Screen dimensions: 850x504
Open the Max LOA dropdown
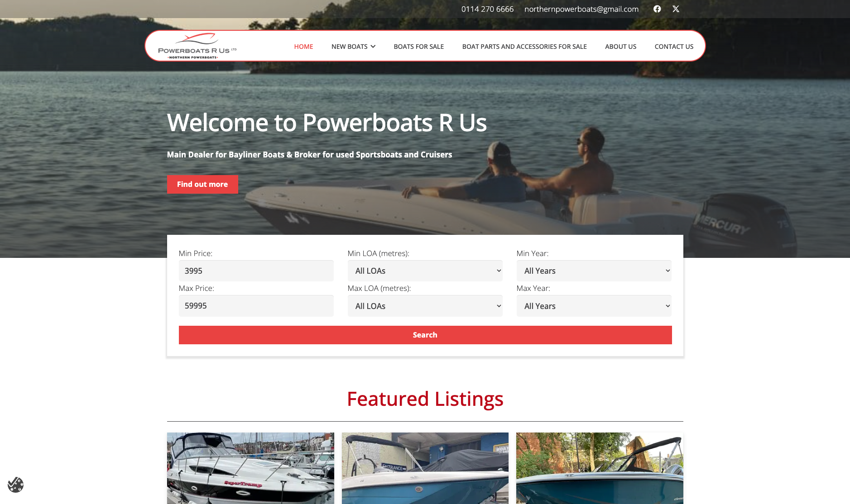pyautogui.click(x=425, y=306)
